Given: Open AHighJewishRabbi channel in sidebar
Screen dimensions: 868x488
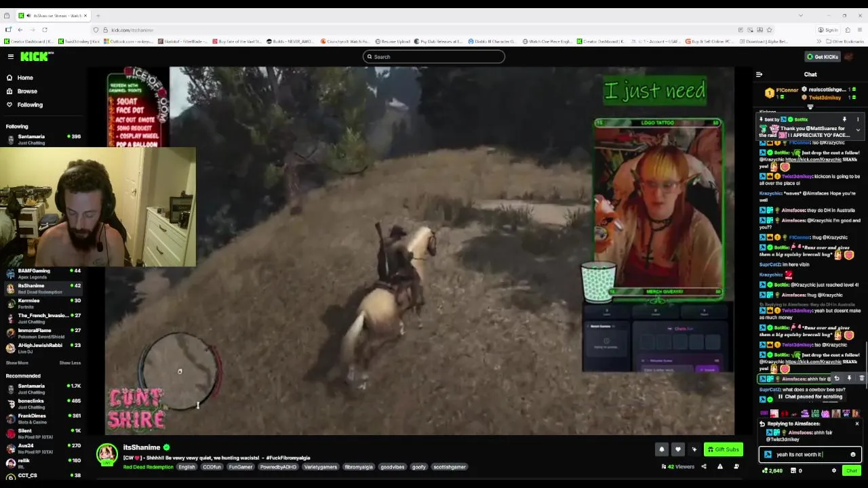Looking at the screenshot, I should click(43, 348).
